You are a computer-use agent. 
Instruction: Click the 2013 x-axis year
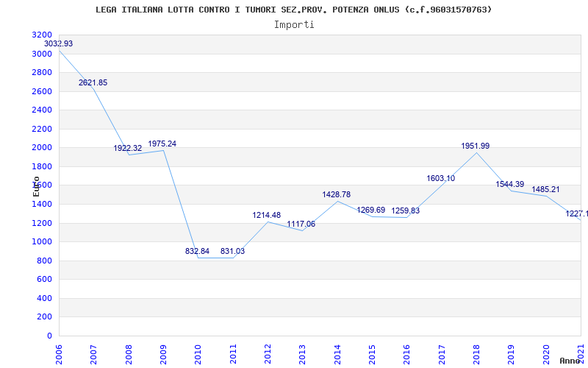pos(303,355)
